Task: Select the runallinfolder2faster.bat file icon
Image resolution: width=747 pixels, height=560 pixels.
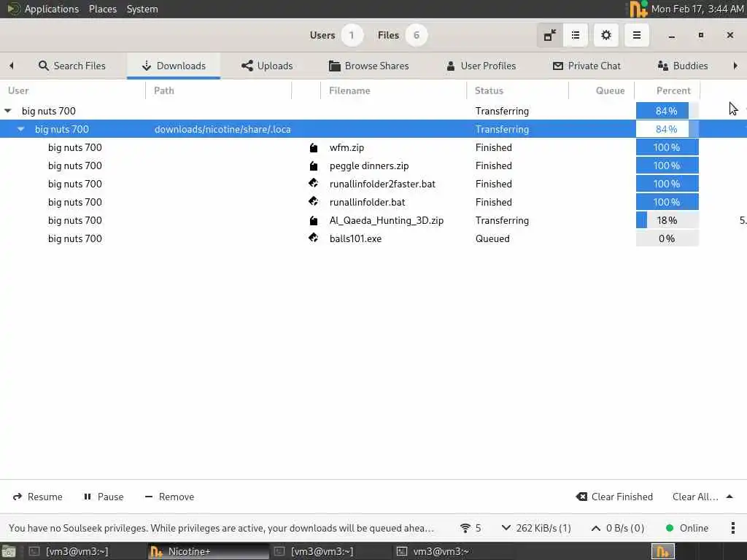Action: pyautogui.click(x=314, y=183)
